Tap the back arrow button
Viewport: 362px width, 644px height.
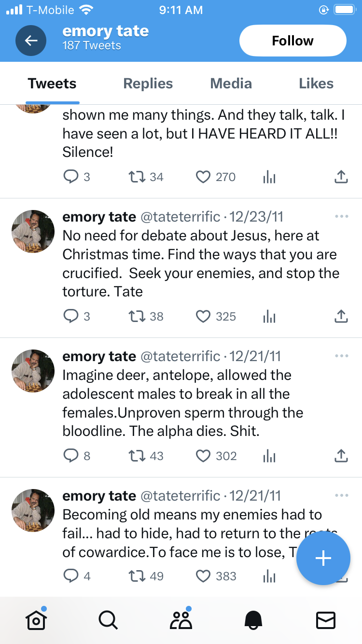click(31, 41)
